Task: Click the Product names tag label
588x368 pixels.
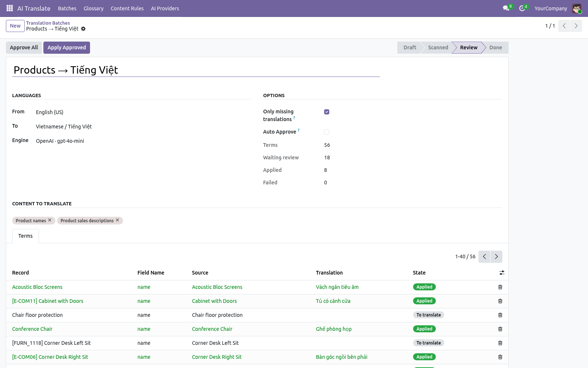Action: (x=31, y=220)
